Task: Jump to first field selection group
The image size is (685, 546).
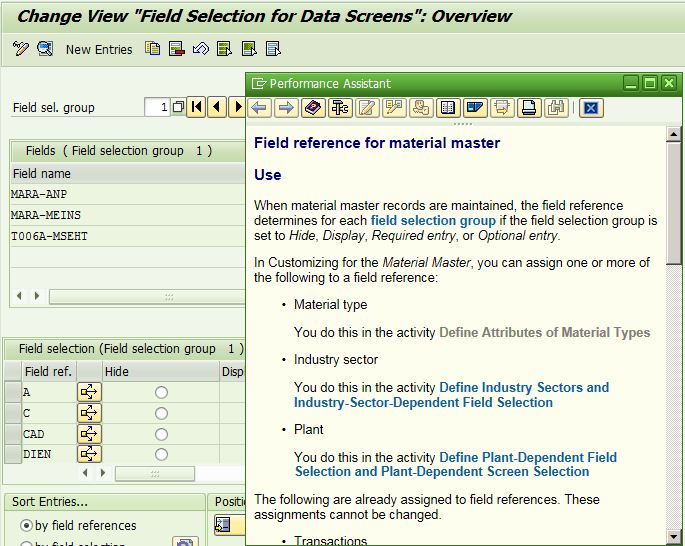Action: [196, 107]
